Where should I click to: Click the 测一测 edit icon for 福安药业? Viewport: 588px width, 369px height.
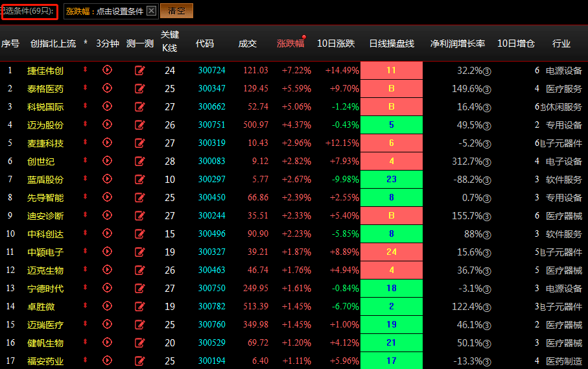(x=140, y=361)
